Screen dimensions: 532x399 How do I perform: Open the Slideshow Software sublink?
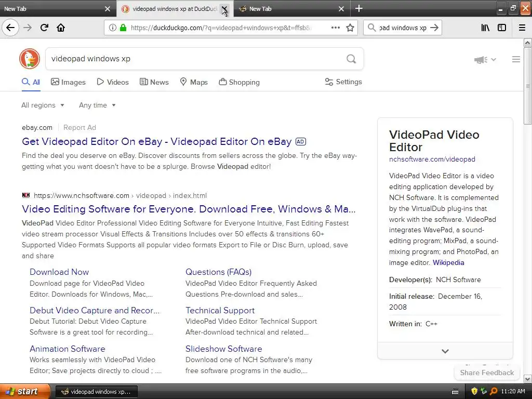tap(223, 349)
